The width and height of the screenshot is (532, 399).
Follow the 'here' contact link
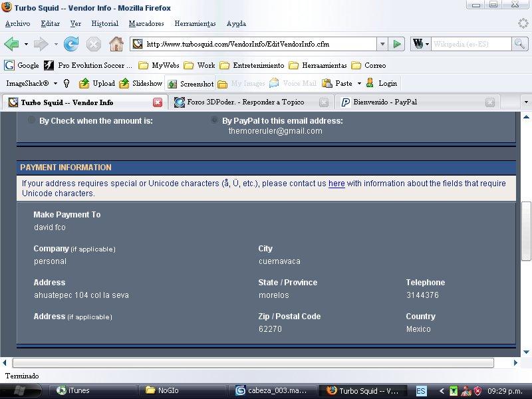[336, 184]
